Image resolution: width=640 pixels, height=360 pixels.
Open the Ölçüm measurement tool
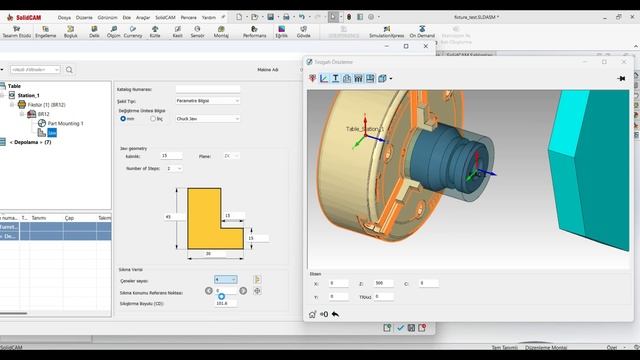[x=113, y=32]
